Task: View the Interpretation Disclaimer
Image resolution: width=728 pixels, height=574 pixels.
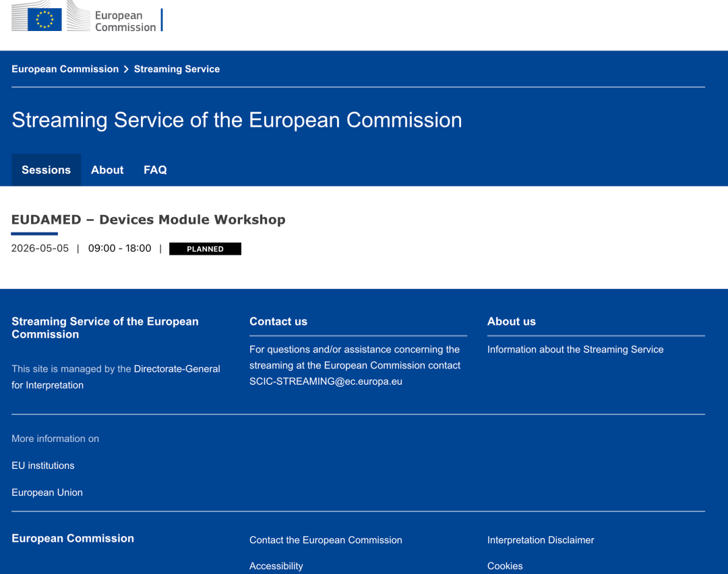Action: point(541,540)
